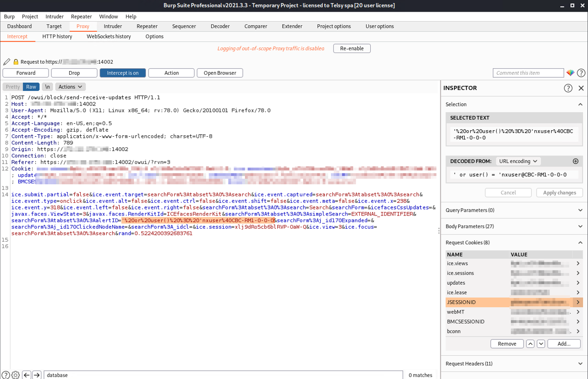Switch to the Extender tab
Screen dimensions: 588x379
[292, 26]
